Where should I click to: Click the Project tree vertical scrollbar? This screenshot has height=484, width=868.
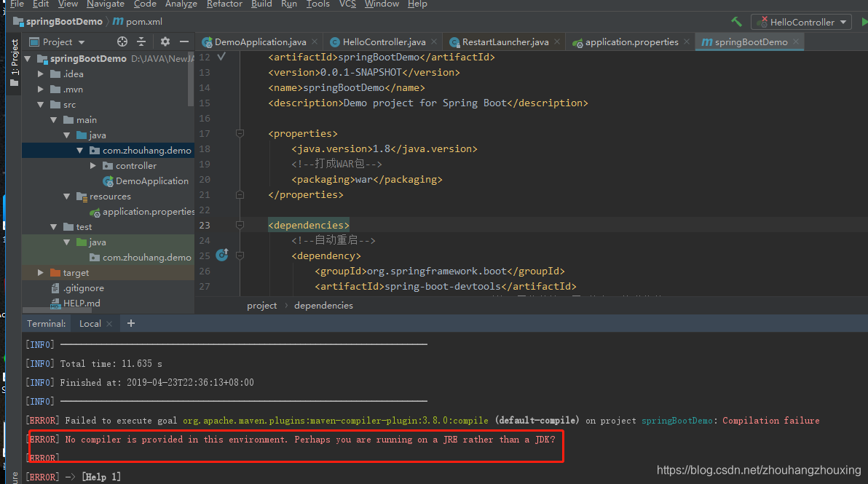click(191, 79)
